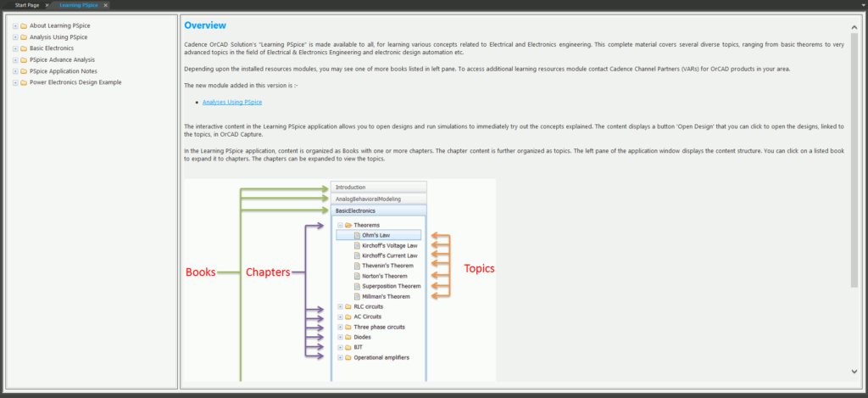Screen dimensions: 868x398
Task: Select the PSpice Application Notes label
Action: click(x=64, y=71)
